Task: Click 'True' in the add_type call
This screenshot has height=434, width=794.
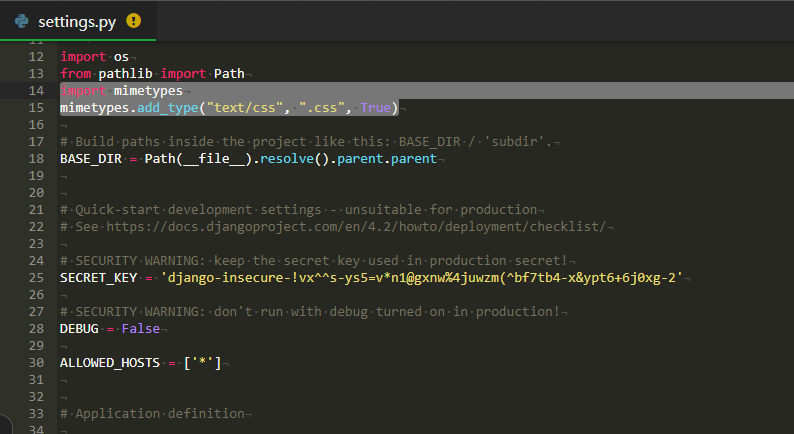Action: tap(376, 108)
